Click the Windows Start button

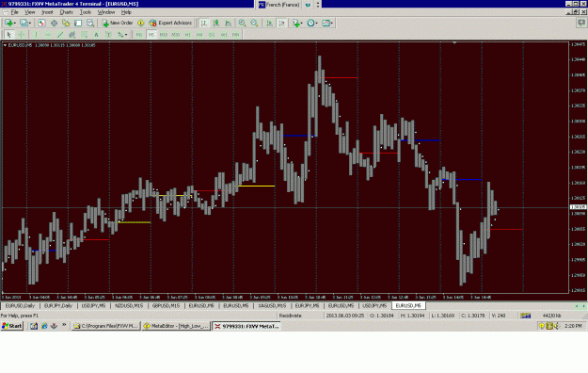[12, 326]
